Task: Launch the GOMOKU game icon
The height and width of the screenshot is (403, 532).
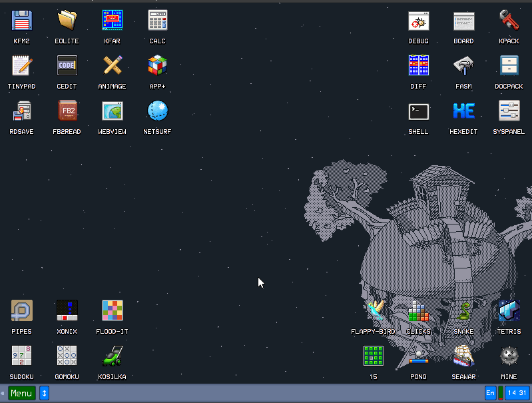Action: click(x=67, y=356)
